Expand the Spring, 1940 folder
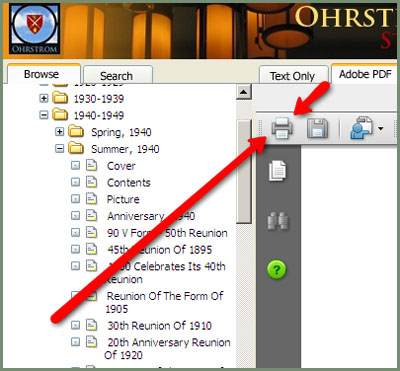Viewport: 400px width, 371px height. tap(59, 132)
